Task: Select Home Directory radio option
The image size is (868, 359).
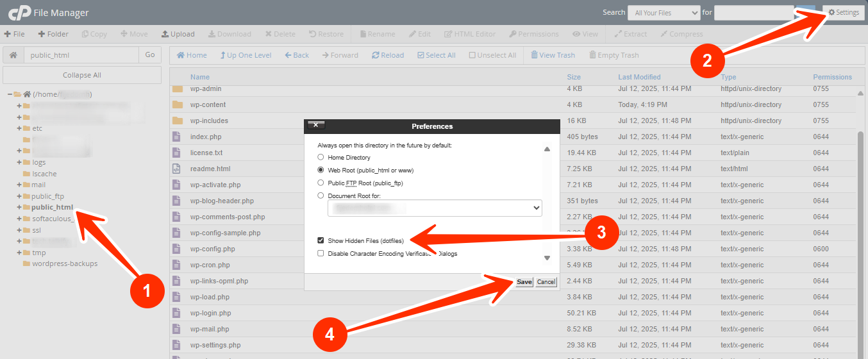Action: [321, 157]
